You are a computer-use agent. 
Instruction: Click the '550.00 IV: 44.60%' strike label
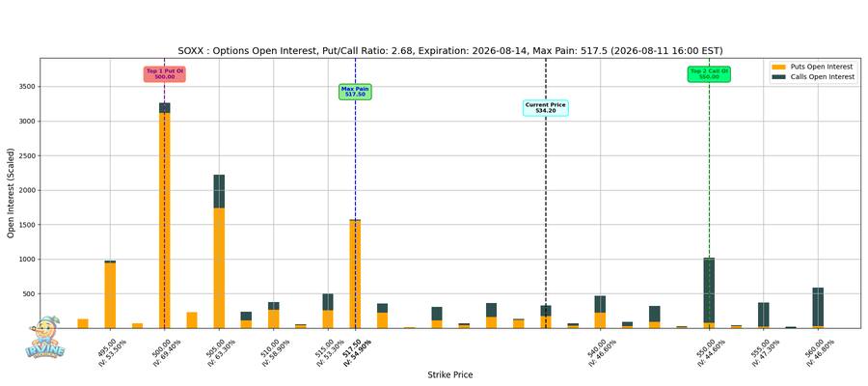[711, 351]
